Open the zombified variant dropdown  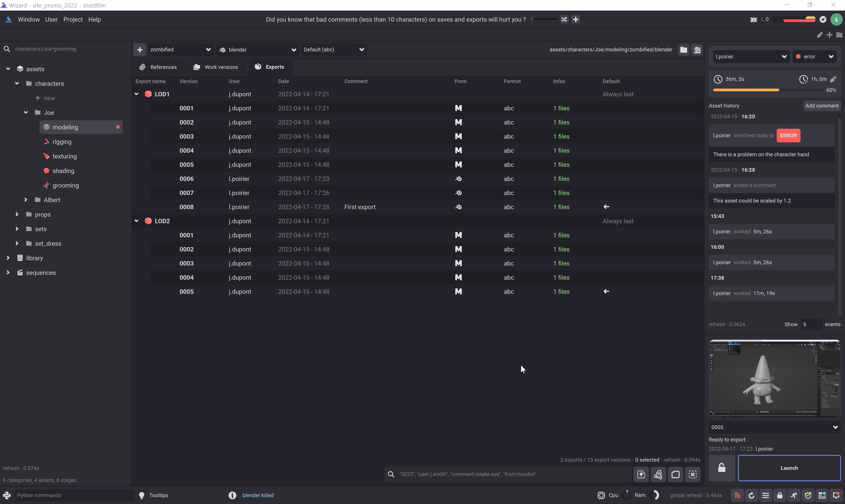[181, 50]
